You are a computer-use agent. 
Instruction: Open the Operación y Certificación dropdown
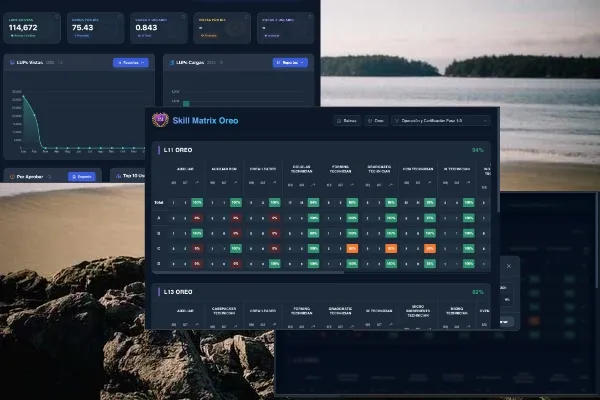pyautogui.click(x=441, y=121)
